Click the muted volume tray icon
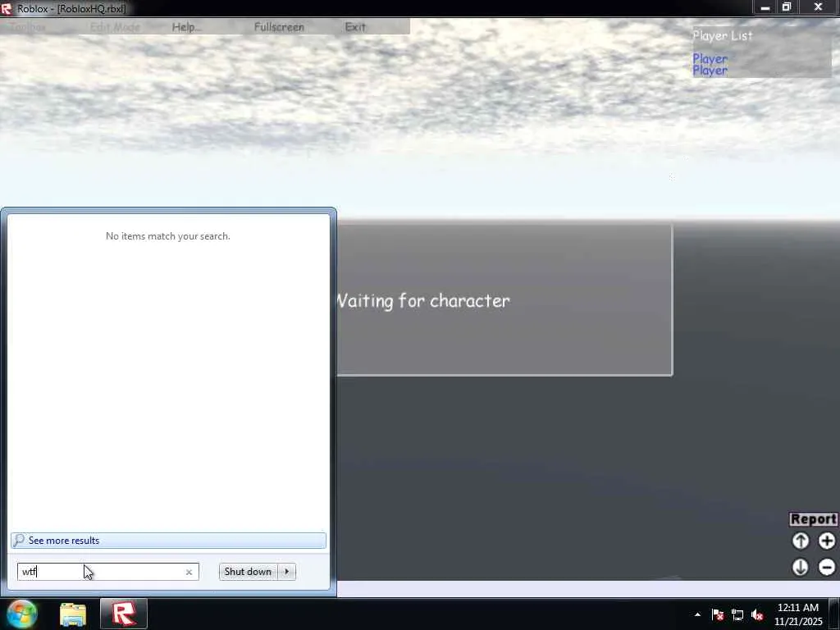 (757, 614)
